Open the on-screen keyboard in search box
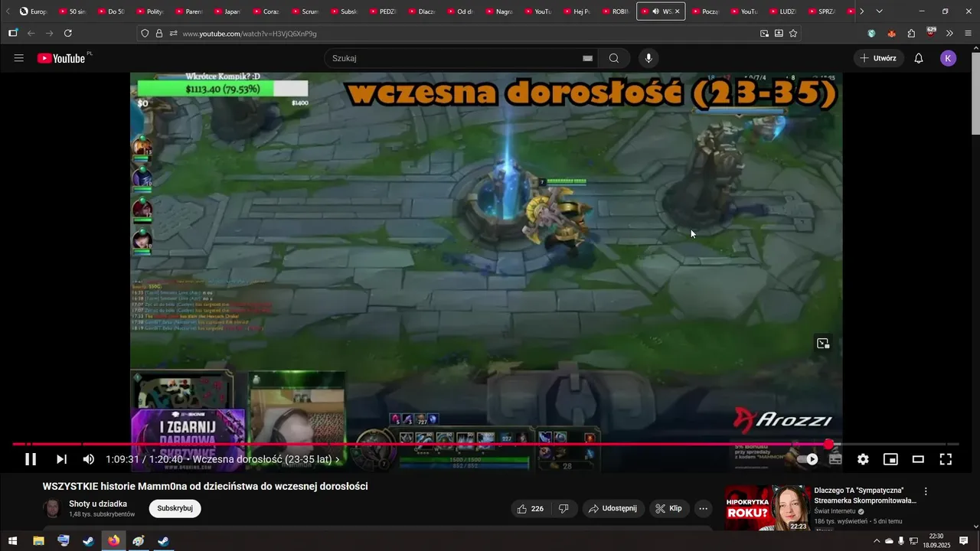 pyautogui.click(x=587, y=58)
